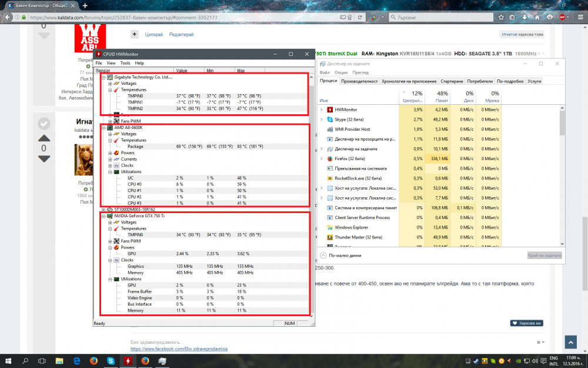This screenshot has width=588, height=368.
Task: Open reader view book icon in address bar
Action: coord(342,17)
